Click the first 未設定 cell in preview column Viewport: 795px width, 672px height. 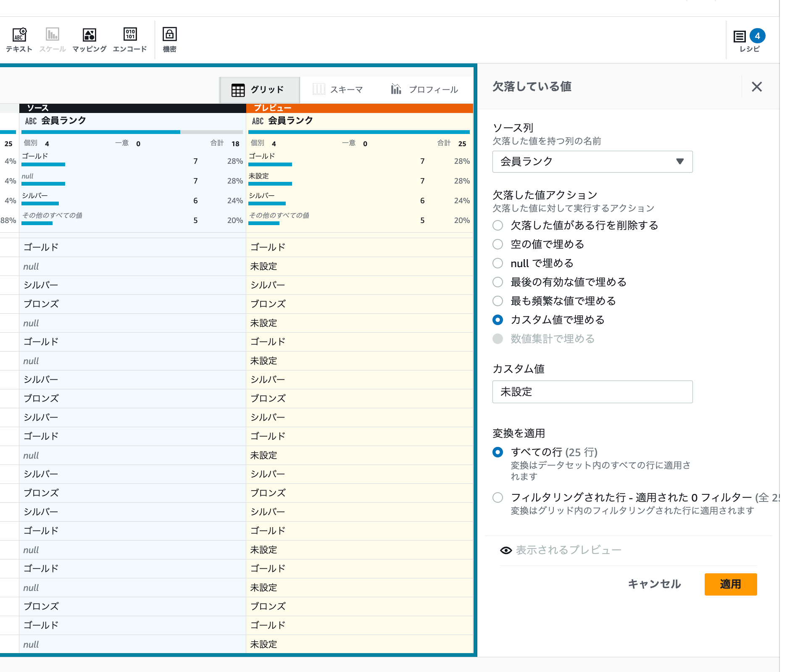pos(360,266)
